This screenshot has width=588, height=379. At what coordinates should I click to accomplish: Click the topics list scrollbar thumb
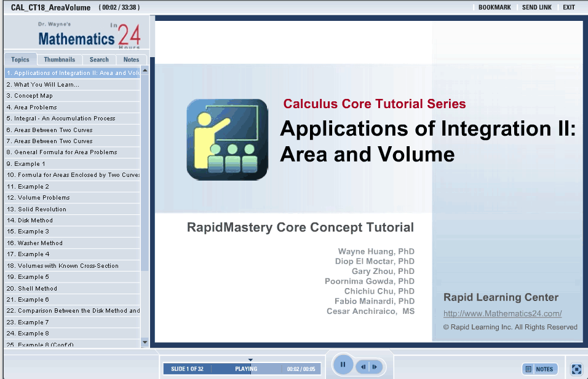[x=145, y=172]
